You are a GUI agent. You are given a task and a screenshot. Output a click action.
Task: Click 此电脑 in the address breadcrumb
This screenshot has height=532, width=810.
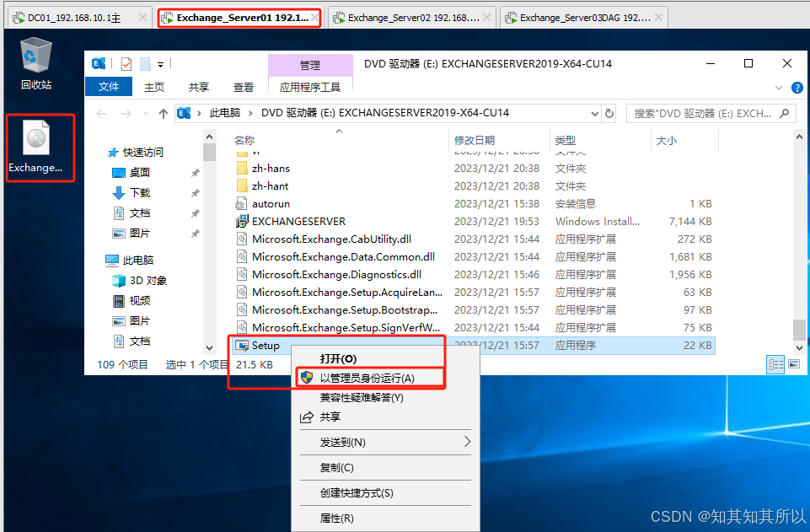click(225, 113)
